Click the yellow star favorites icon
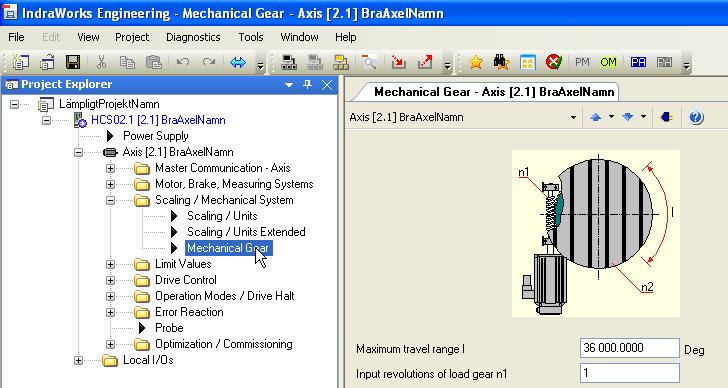The image size is (728, 388). click(x=476, y=62)
